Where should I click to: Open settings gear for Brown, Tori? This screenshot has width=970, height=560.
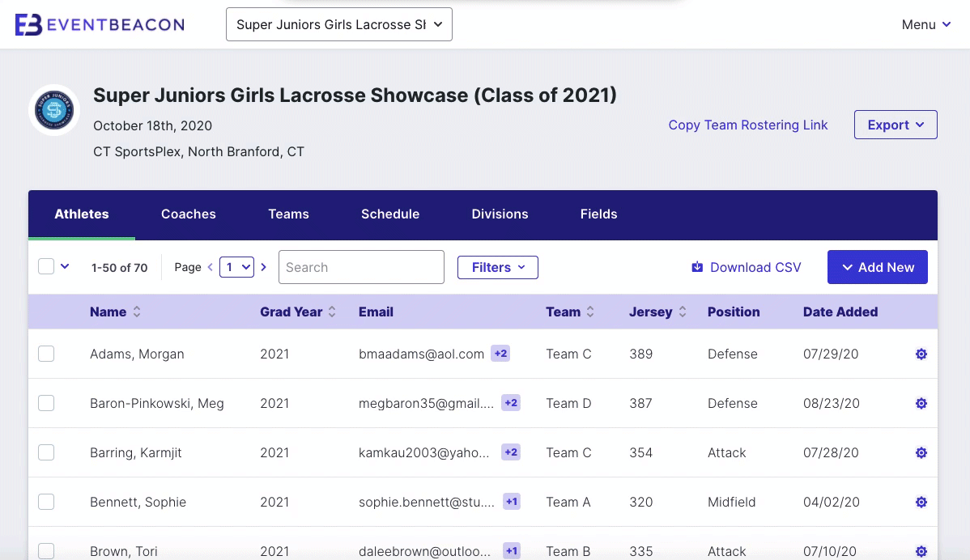[x=921, y=551]
